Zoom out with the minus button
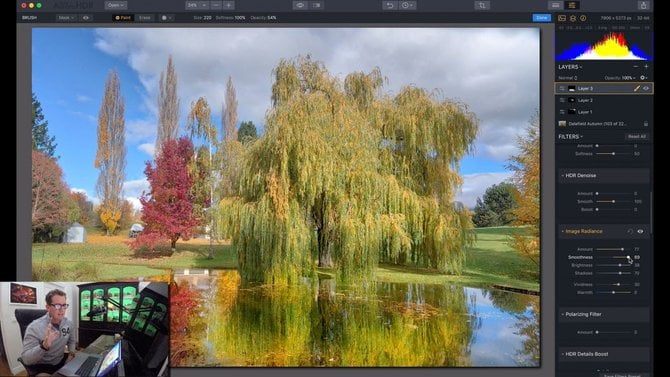670x377 pixels. [x=216, y=5]
